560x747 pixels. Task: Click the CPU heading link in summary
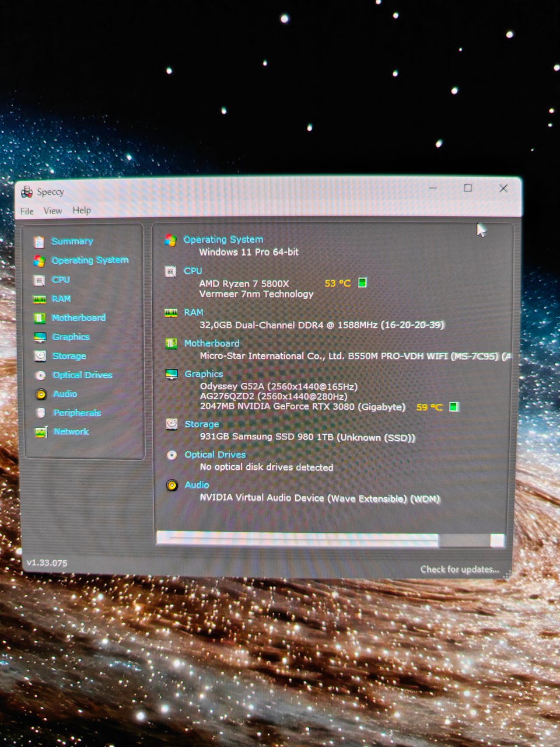[193, 271]
